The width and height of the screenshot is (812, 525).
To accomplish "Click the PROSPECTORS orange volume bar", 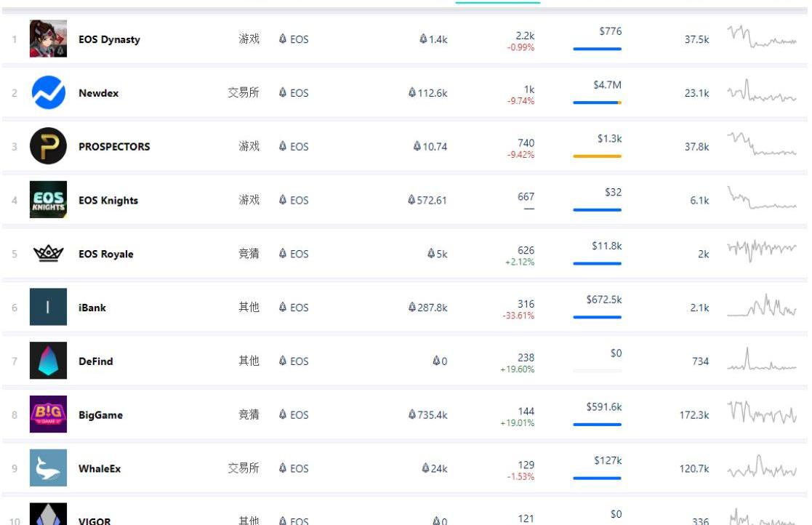I will click(x=597, y=156).
